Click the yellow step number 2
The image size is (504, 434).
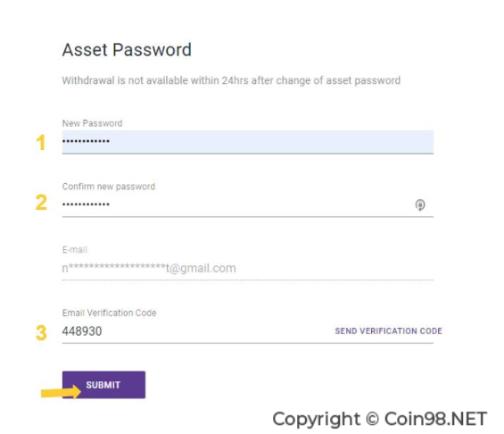[x=41, y=203]
